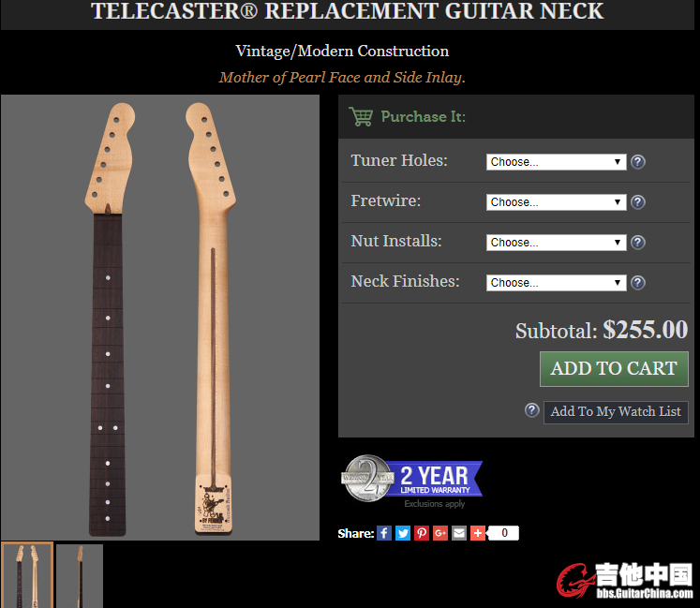Select the first neck front/back thumbnail
The image size is (700, 608).
pos(27,575)
